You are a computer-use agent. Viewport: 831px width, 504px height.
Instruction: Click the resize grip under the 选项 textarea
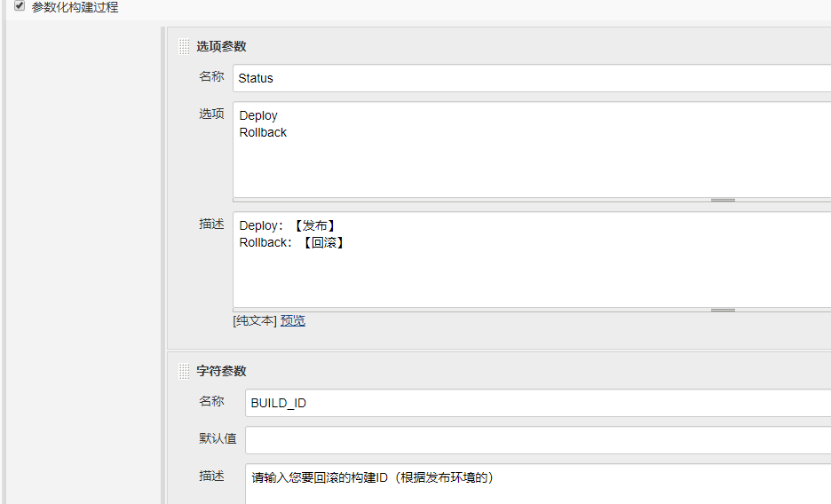coord(723,201)
